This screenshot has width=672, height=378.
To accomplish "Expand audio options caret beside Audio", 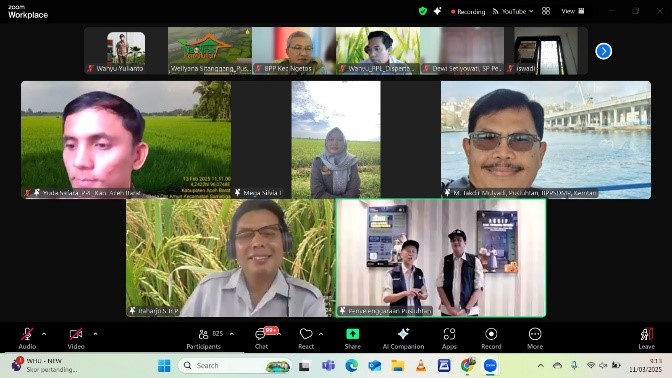I will (44, 334).
